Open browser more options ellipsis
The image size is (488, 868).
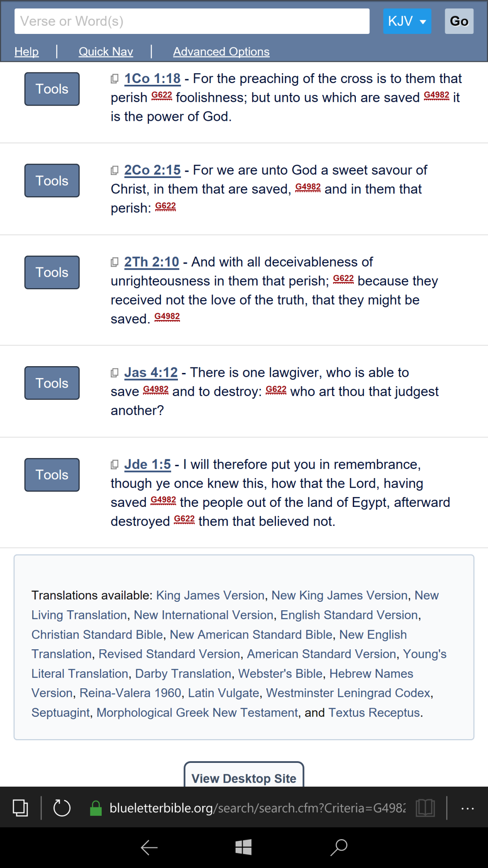click(468, 809)
